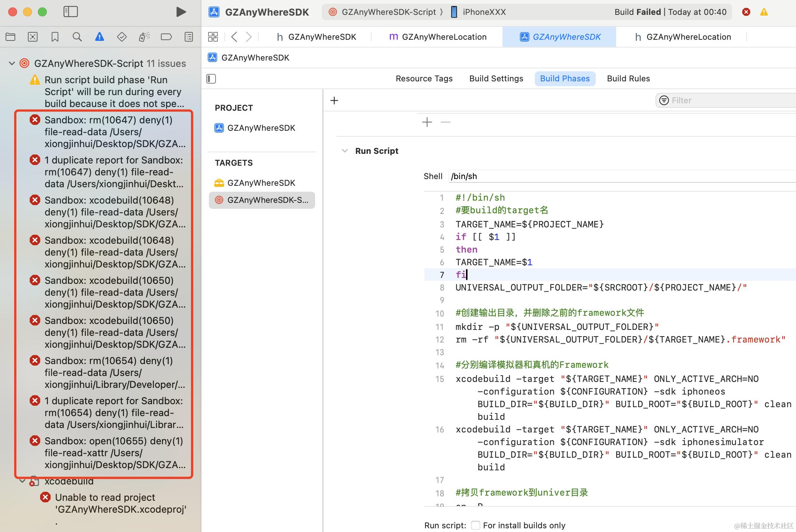Open the Report navigator icon

tap(189, 37)
